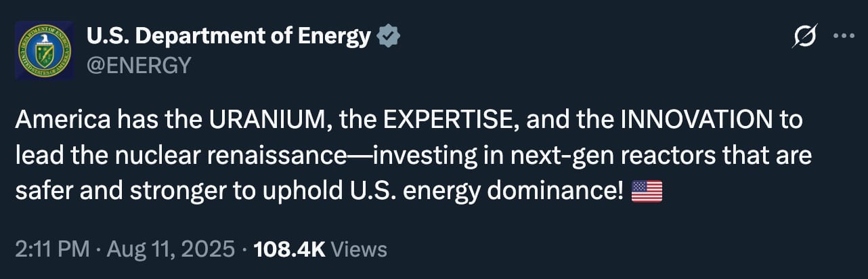This screenshot has height=279, width=868.
Task: Click the verified checkmark badge
Action: click(388, 36)
